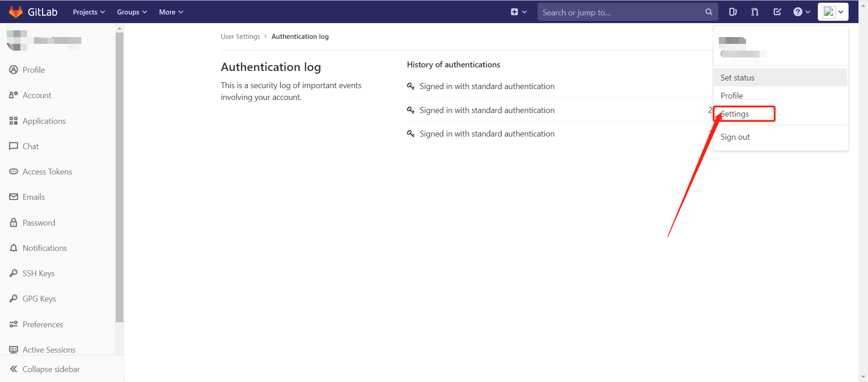The height and width of the screenshot is (382, 868).
Task: Click the Preferences sliders icon
Action: [x=14, y=324]
